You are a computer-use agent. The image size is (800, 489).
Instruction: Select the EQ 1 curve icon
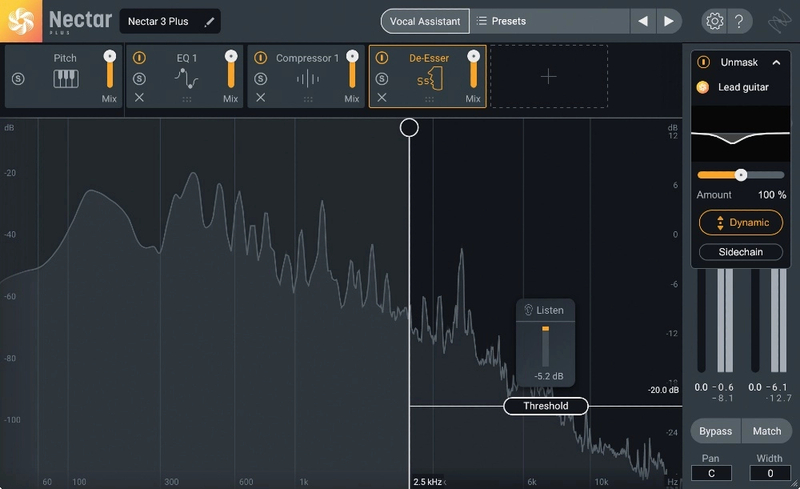187,79
